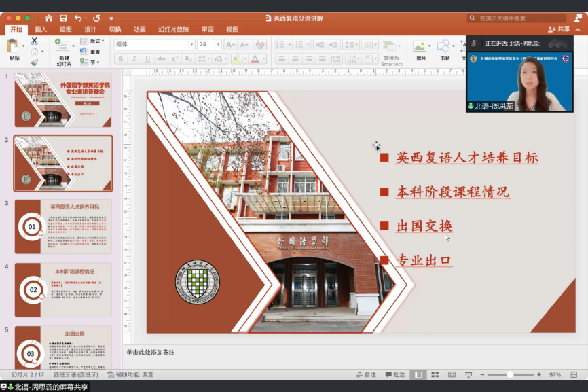Click the zoom slider in status bar
This screenshot has height=392, width=588.
pos(510,374)
